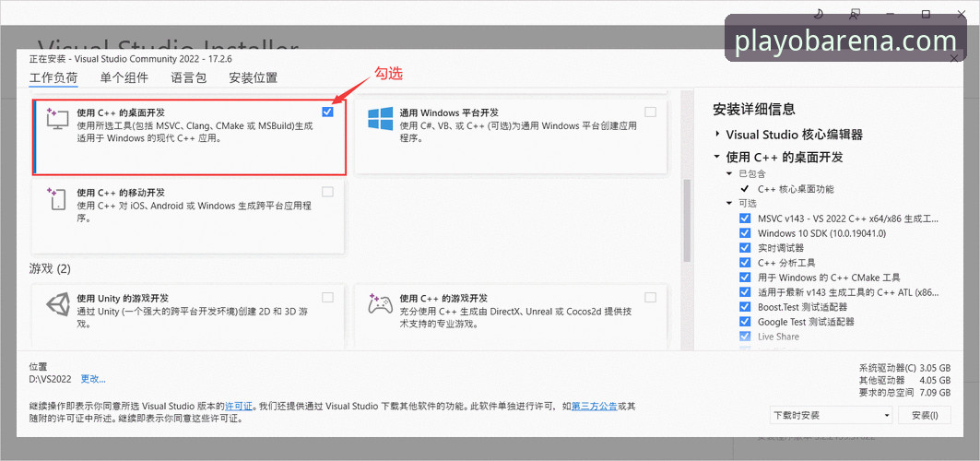Collapse the 已包含 group
This screenshot has height=461, width=980.
pos(729,173)
